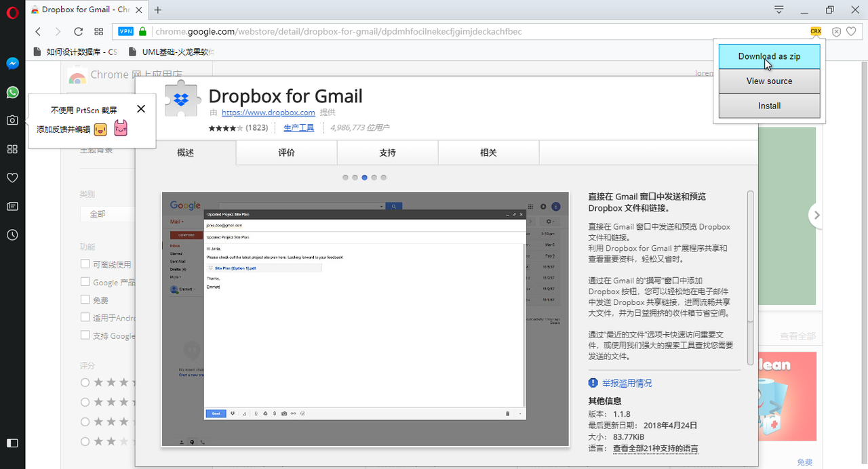The width and height of the screenshot is (868, 469).
Task: Close the PrtScn snapshot tooltip
Action: (140, 108)
